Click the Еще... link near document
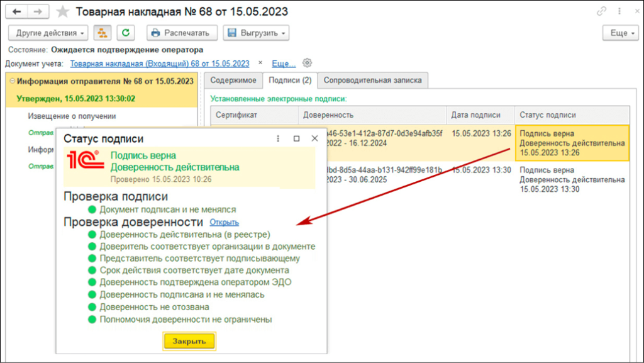 click(284, 64)
